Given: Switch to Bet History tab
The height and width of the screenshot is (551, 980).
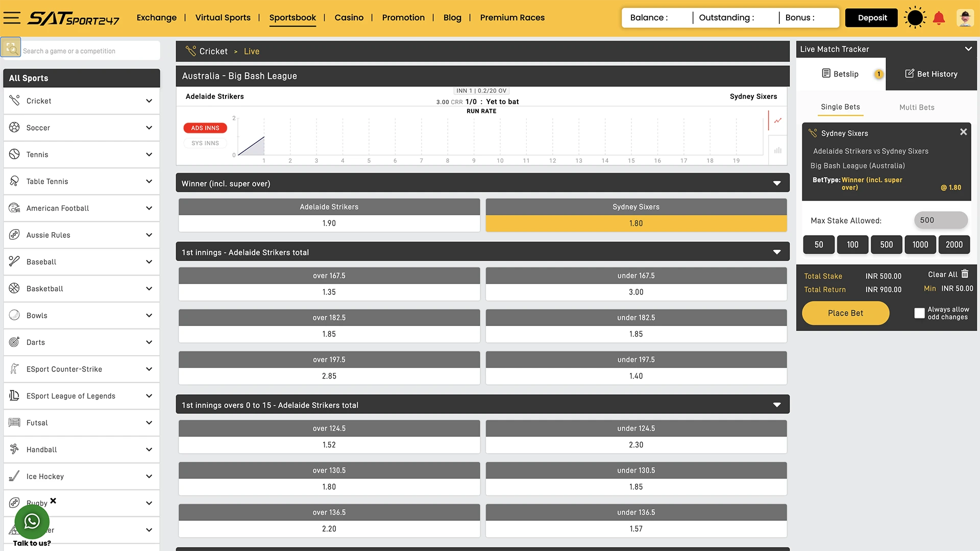Looking at the screenshot, I should tap(931, 74).
